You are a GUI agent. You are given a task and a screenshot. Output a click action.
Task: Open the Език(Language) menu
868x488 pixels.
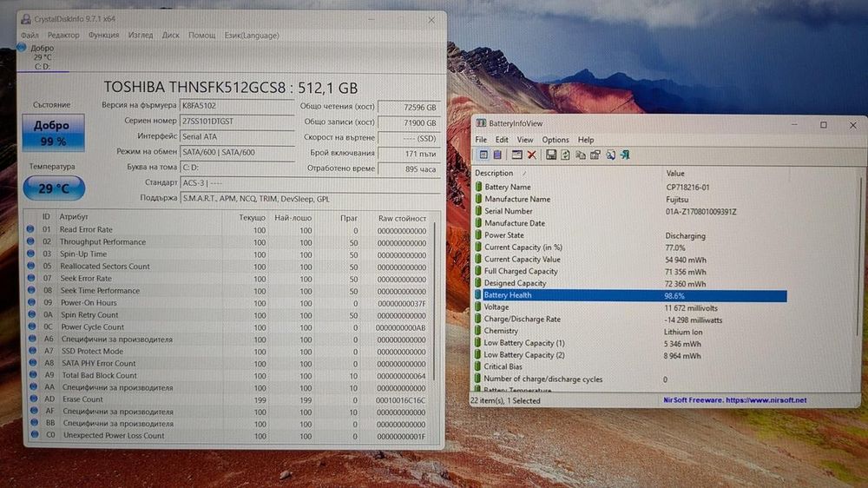click(252, 35)
